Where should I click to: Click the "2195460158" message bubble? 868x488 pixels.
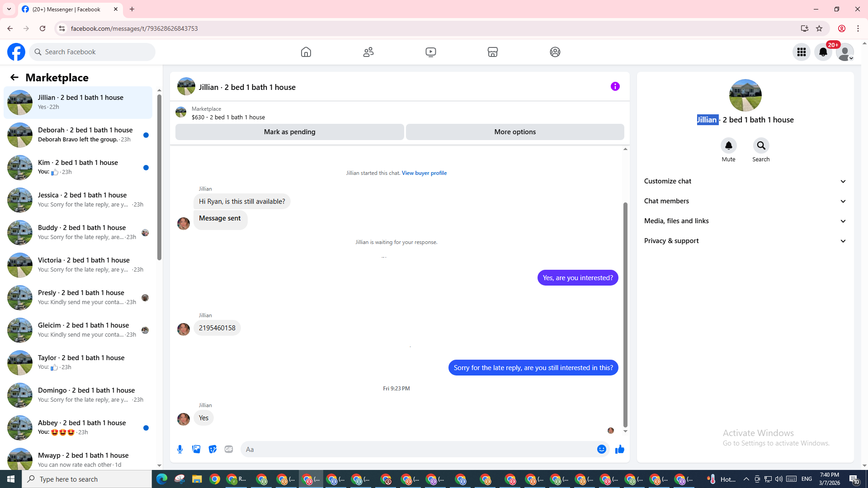[217, 328]
